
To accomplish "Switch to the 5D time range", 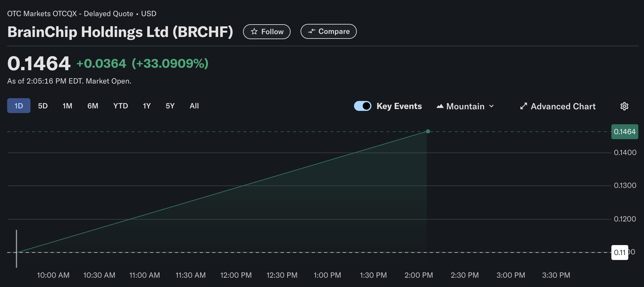I will click(x=43, y=106).
